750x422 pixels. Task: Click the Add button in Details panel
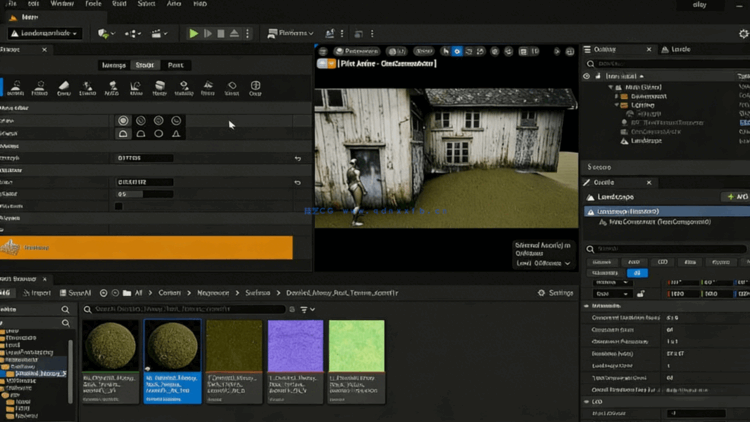pyautogui.click(x=737, y=197)
